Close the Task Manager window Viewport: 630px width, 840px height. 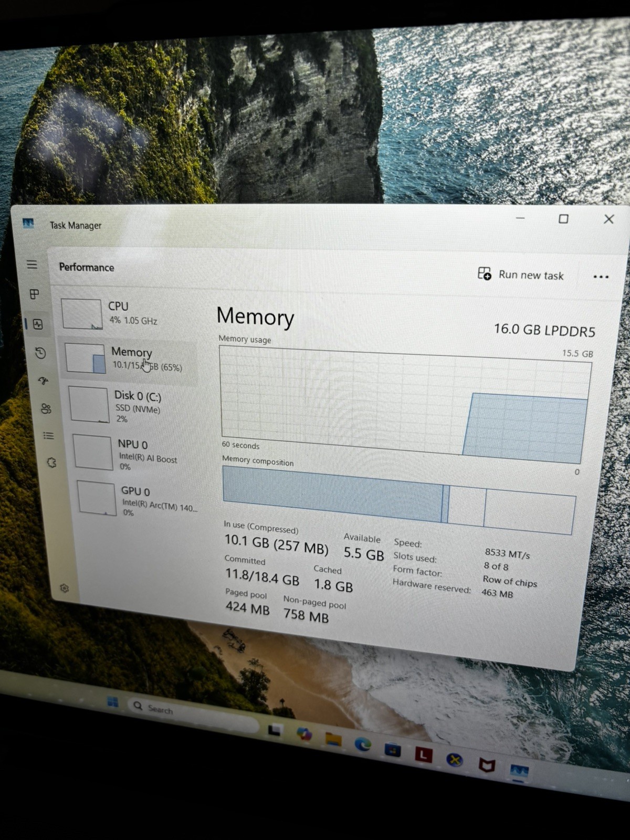click(609, 219)
